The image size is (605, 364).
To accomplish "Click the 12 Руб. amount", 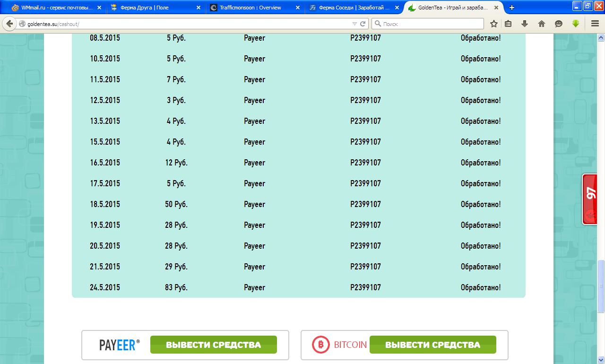I will [176, 163].
